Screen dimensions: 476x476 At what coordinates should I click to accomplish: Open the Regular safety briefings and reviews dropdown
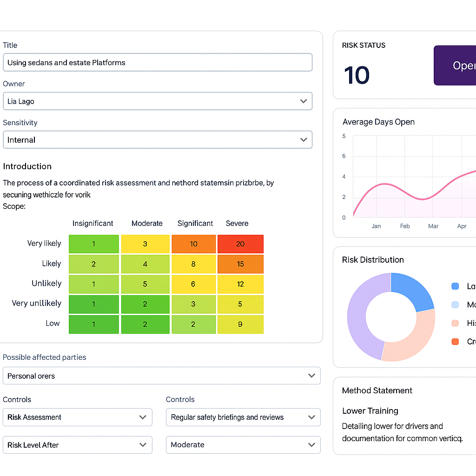coord(243,417)
